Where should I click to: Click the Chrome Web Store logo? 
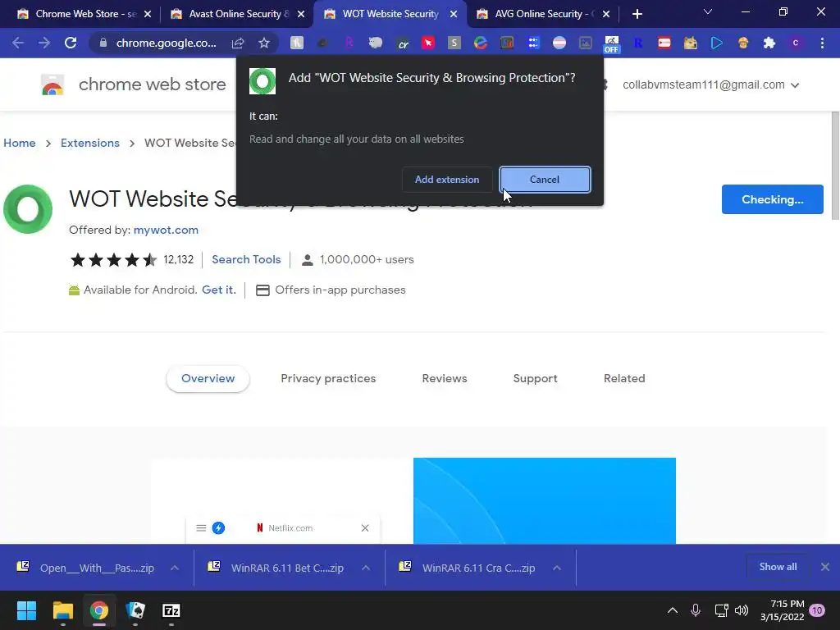(52, 84)
